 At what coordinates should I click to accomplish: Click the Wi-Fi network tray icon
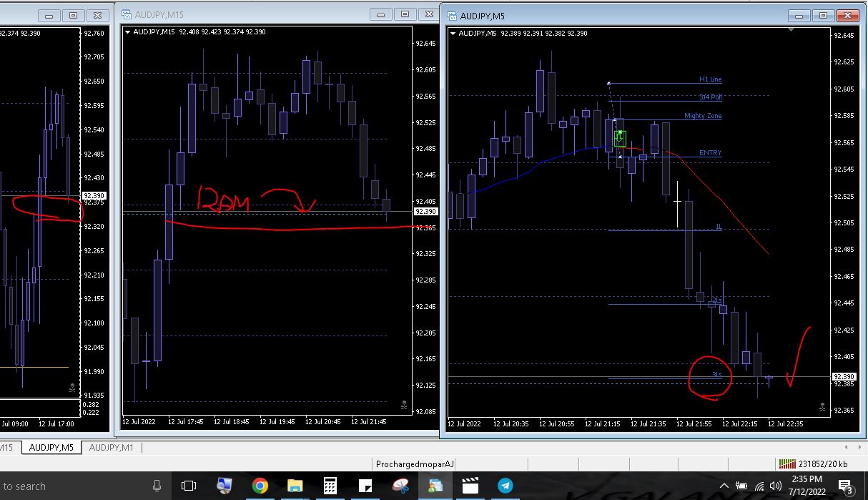pyautogui.click(x=759, y=486)
